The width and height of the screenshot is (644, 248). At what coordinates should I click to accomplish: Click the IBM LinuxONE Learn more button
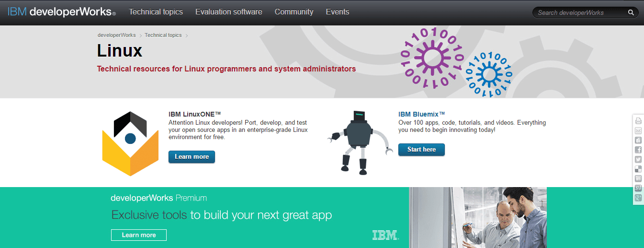click(x=192, y=157)
